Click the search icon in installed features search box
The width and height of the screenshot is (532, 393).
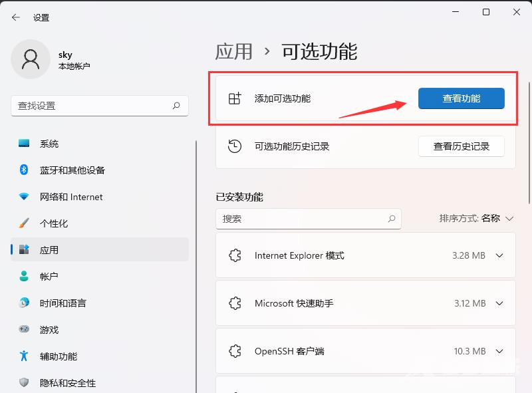click(x=392, y=219)
